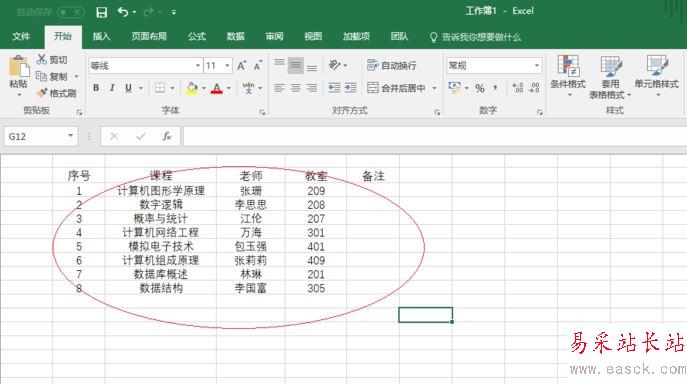Open the font size 11 dropdown
This screenshot has height=384, width=687.
pos(227,66)
